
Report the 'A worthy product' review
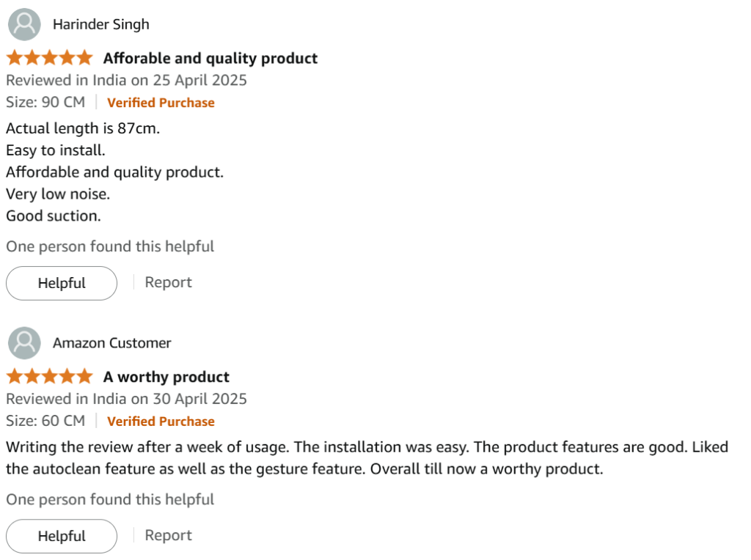pyautogui.click(x=169, y=535)
